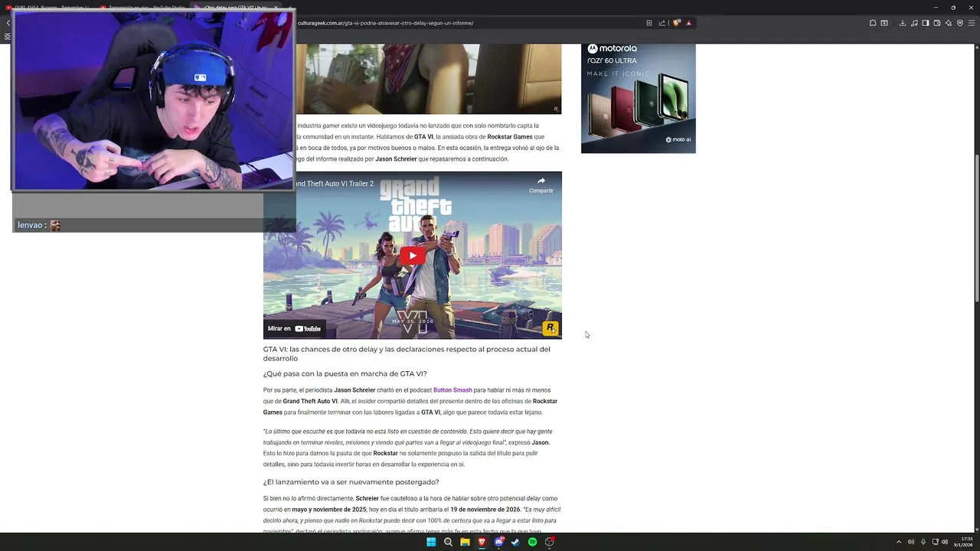The width and height of the screenshot is (980, 551).
Task: Open Windows Start menu
Action: click(x=431, y=542)
